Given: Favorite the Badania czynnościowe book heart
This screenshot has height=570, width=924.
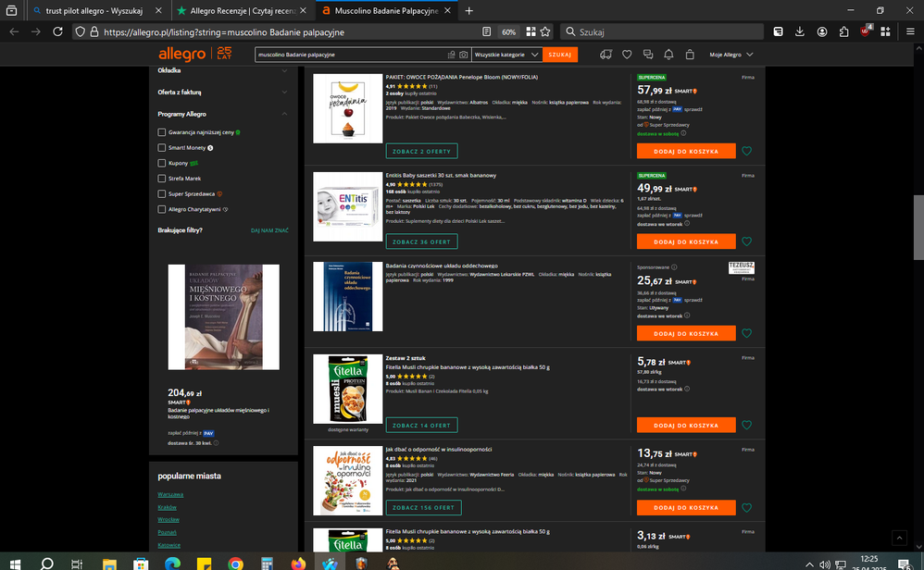Looking at the screenshot, I should [x=746, y=333].
